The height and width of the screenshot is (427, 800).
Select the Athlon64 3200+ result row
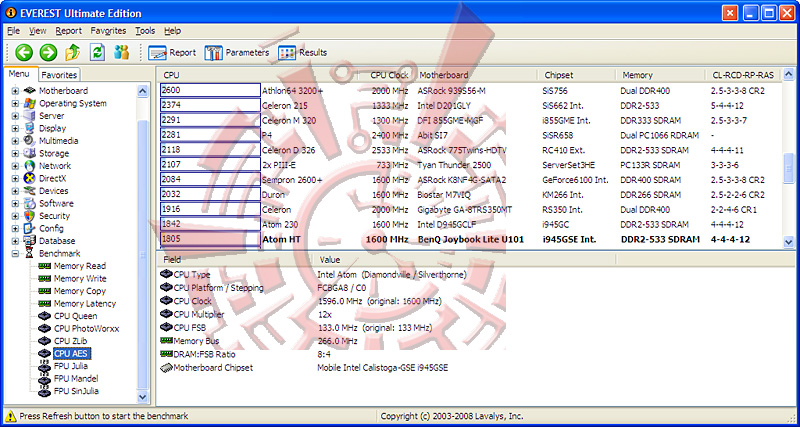[x=470, y=91]
